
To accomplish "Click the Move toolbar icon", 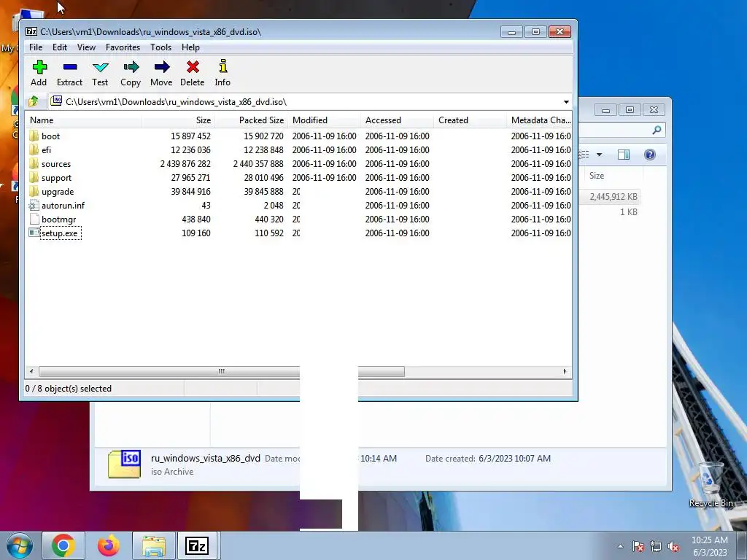I will [161, 67].
